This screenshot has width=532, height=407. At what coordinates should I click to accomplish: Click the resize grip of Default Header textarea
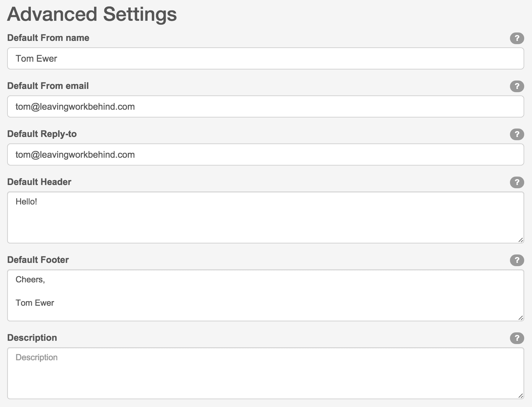tap(521, 240)
